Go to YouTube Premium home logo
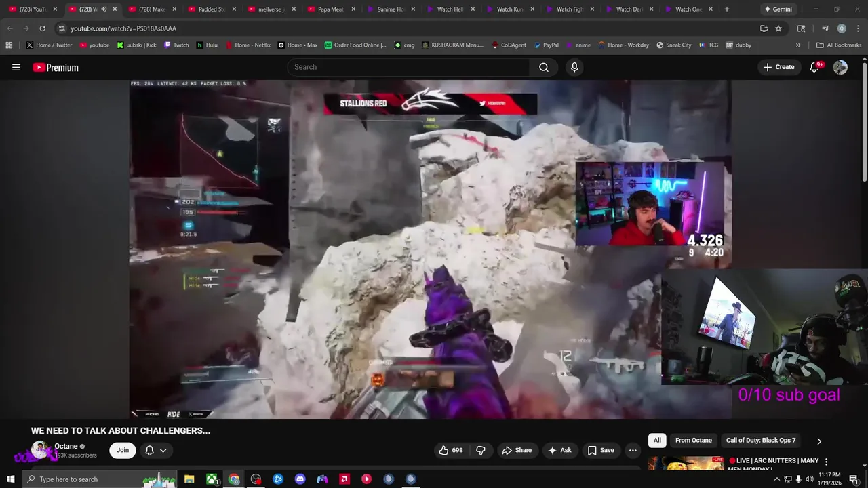The image size is (868, 488). coord(56,67)
